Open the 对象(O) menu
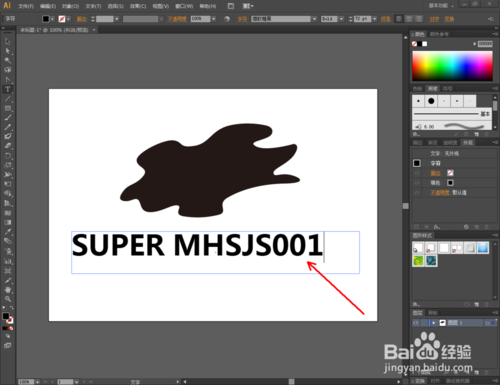This screenshot has height=385, width=500. 70,6
